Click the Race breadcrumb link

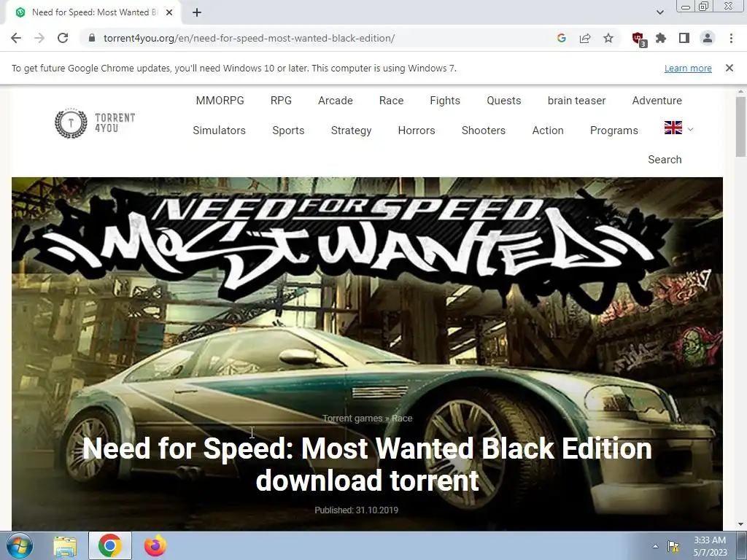coord(402,418)
